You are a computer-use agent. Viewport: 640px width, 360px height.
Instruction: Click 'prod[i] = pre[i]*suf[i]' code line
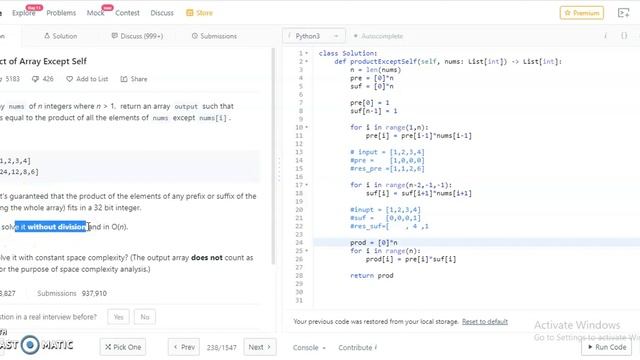[411, 259]
